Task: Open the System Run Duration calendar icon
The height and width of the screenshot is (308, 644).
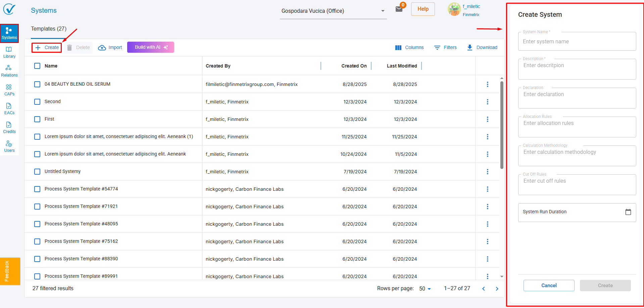Action: click(628, 212)
